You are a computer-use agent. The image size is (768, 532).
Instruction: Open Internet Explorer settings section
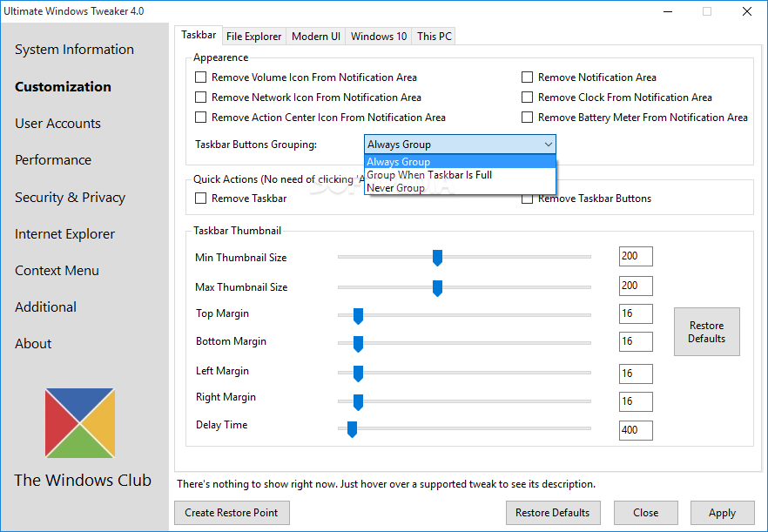click(64, 234)
